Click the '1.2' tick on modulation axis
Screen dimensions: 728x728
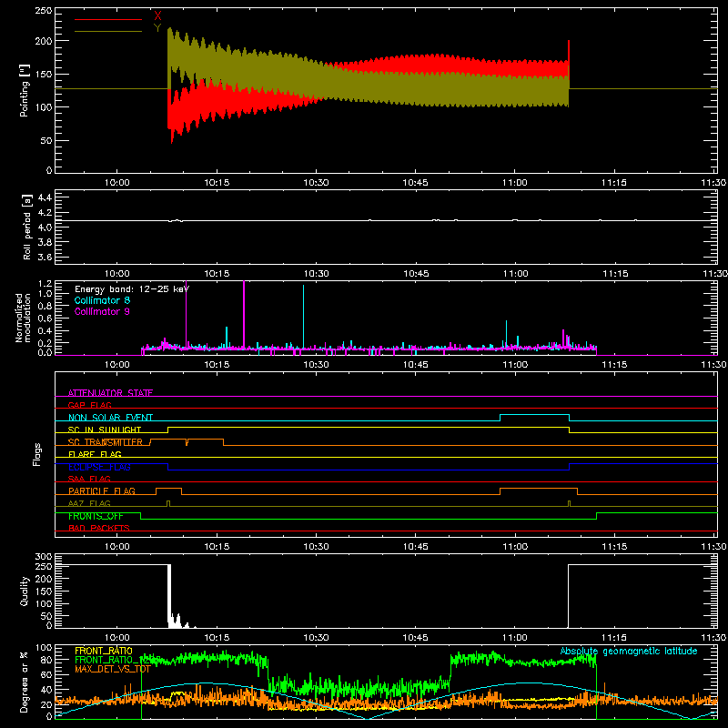click(45, 284)
